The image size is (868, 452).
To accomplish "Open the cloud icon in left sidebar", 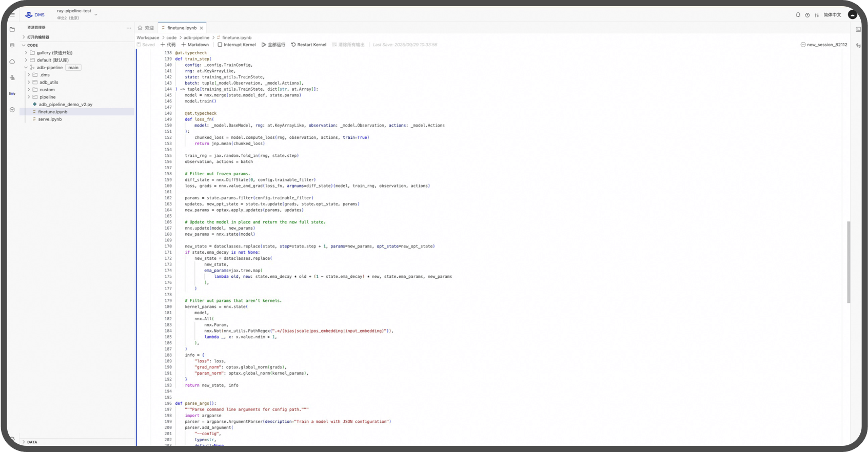I will pyautogui.click(x=12, y=61).
